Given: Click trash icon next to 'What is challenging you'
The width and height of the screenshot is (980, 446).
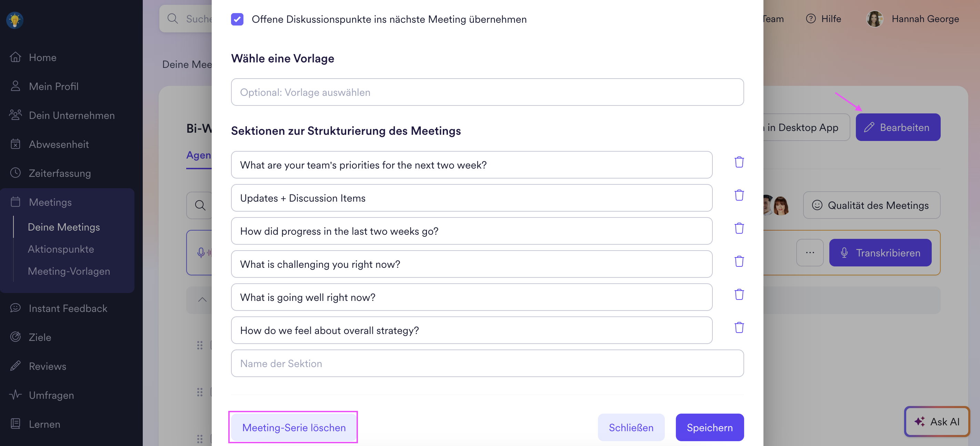Looking at the screenshot, I should (739, 262).
